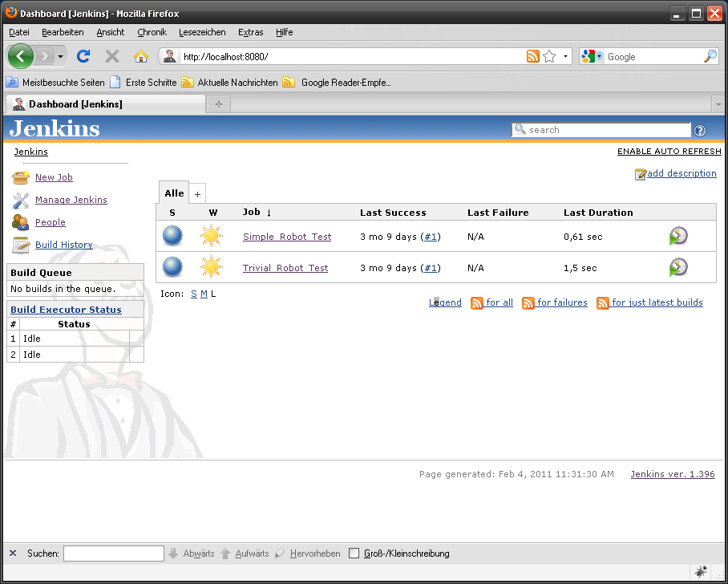Enable auto refresh of the dashboard
The width and height of the screenshot is (728, 584).
coord(669,151)
